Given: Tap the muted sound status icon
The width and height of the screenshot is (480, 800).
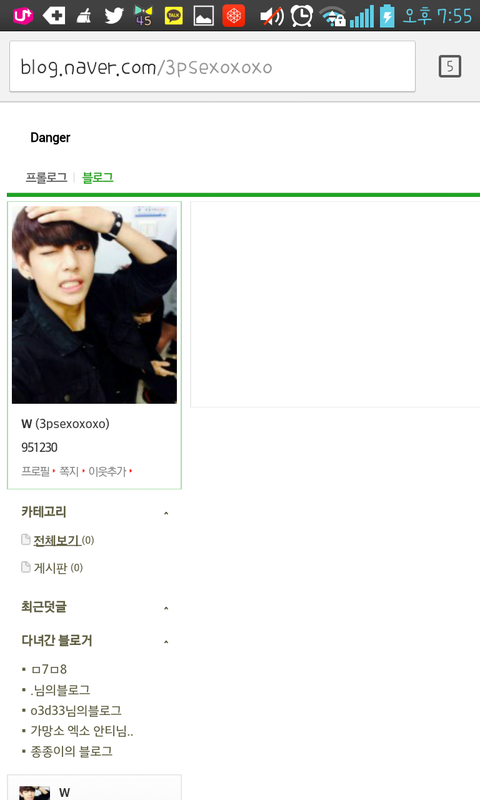Looking at the screenshot, I should (x=272, y=16).
